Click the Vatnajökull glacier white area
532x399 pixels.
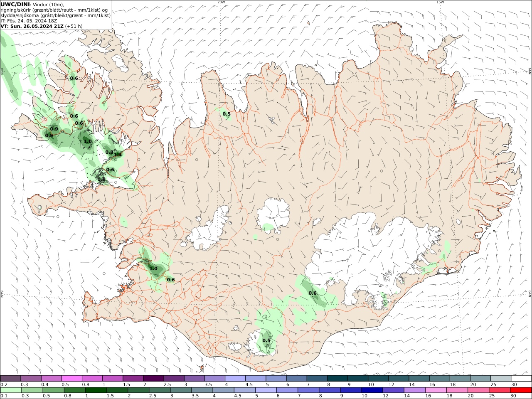(x=374, y=254)
